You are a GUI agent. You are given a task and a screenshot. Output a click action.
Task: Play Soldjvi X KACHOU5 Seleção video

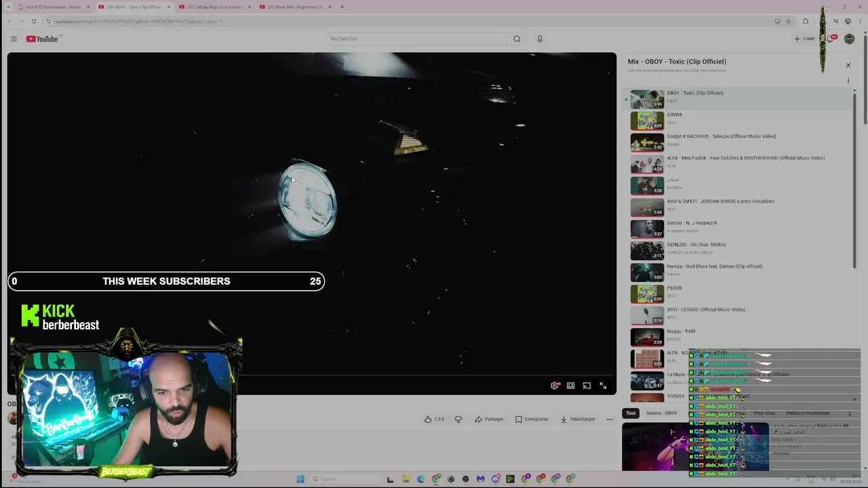[x=738, y=142]
